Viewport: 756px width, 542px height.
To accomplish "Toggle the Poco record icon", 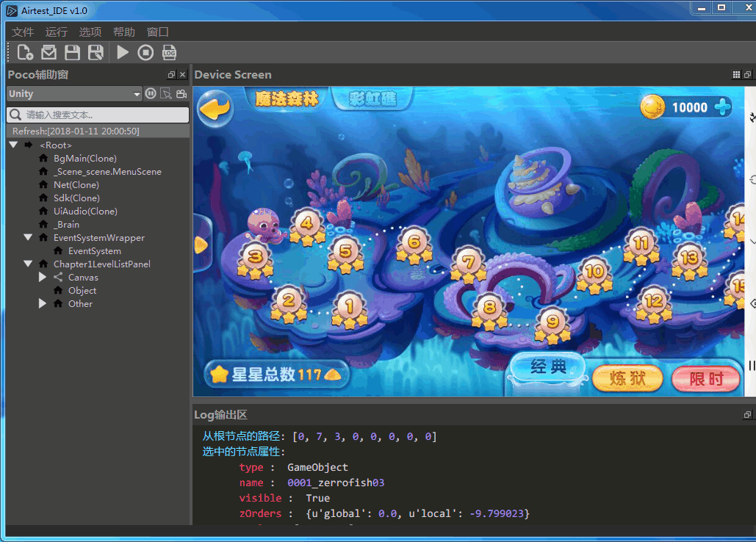I will click(181, 93).
